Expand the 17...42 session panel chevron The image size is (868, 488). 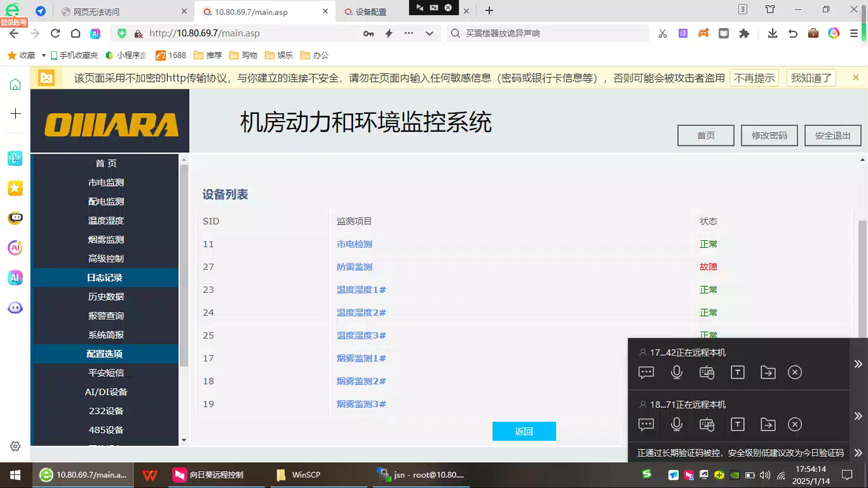tap(858, 364)
